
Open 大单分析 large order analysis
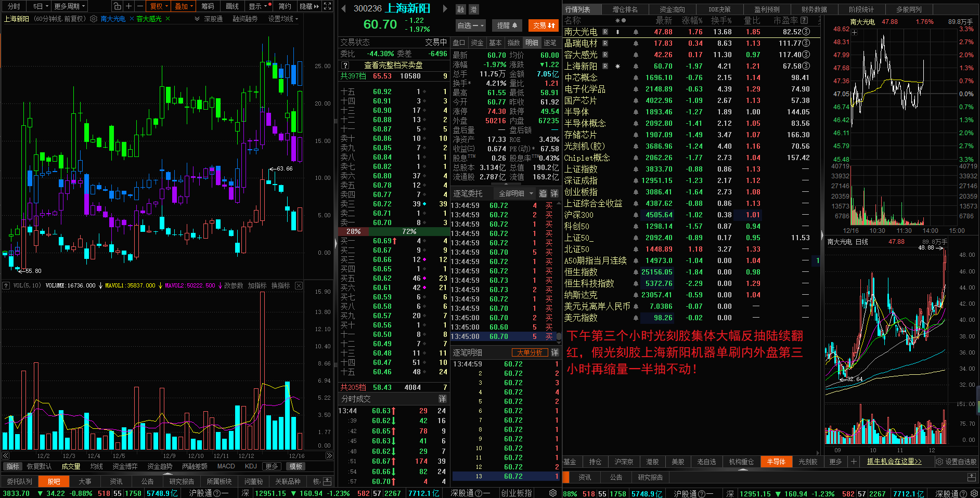[530, 352]
